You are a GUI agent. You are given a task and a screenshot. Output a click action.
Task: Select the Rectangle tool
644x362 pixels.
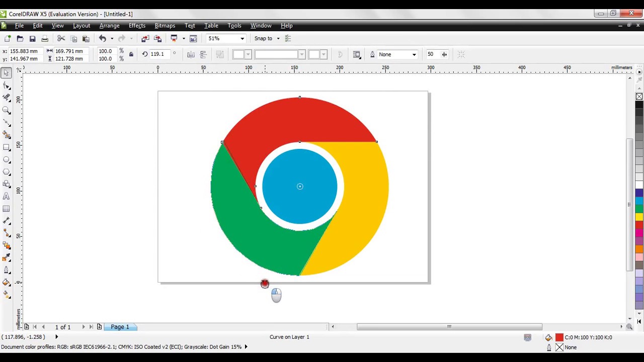tap(7, 147)
